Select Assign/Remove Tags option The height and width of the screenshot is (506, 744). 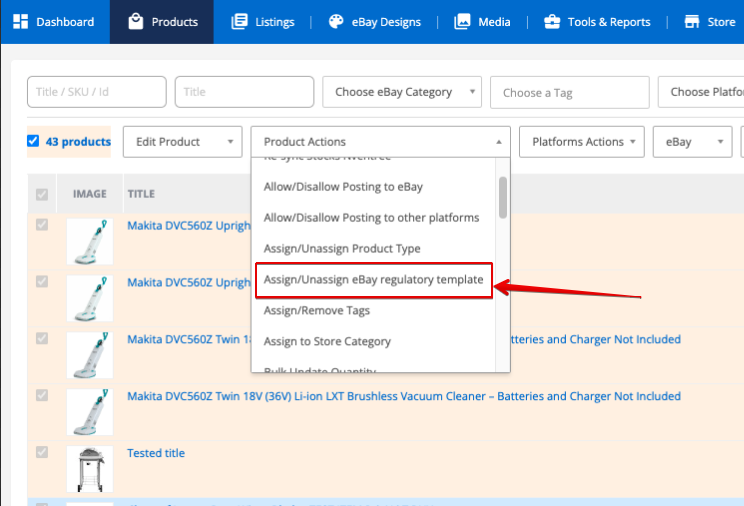click(x=373, y=310)
